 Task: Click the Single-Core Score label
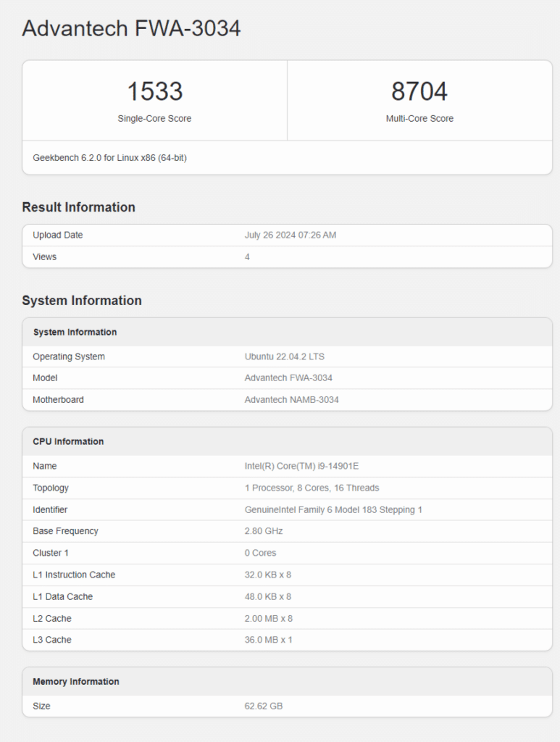click(154, 118)
